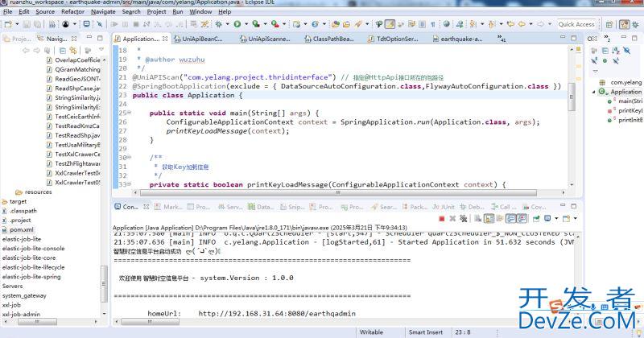
Task: Collapse the Application class in Outline
Action: (x=594, y=92)
